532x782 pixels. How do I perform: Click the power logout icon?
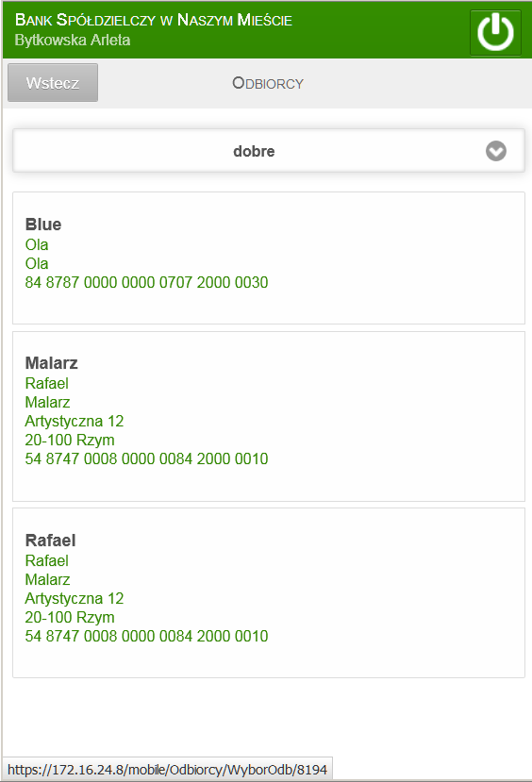click(x=495, y=32)
